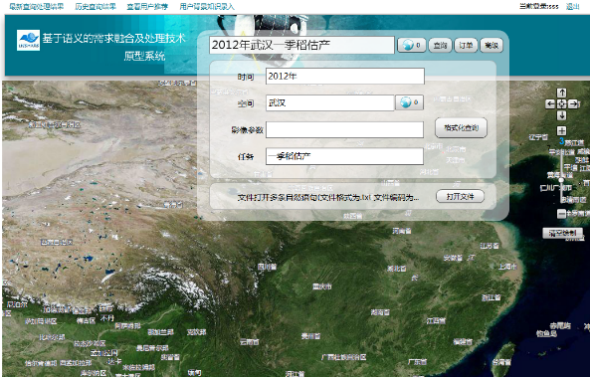Screen dimensions: 590x377
Task: Click the 退出 logout link
Action: [x=573, y=6]
